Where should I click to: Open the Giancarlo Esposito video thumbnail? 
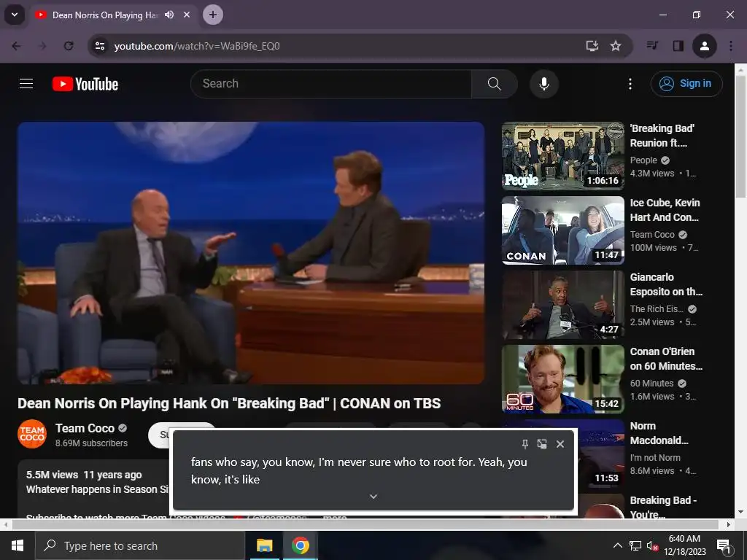tap(563, 304)
